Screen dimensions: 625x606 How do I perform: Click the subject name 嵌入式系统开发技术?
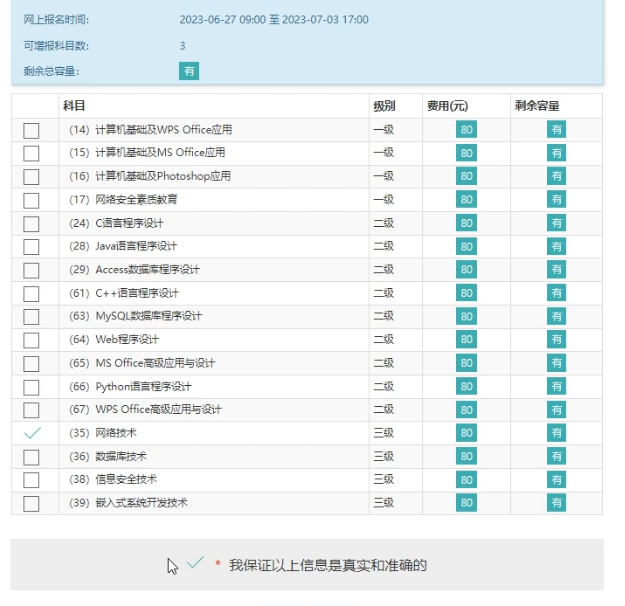click(x=142, y=503)
